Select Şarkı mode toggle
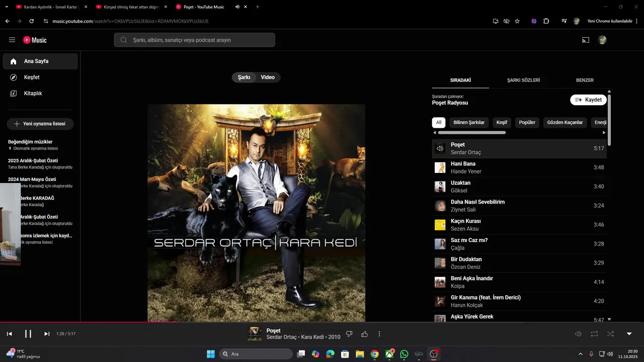The image size is (644, 362). pos(244,77)
